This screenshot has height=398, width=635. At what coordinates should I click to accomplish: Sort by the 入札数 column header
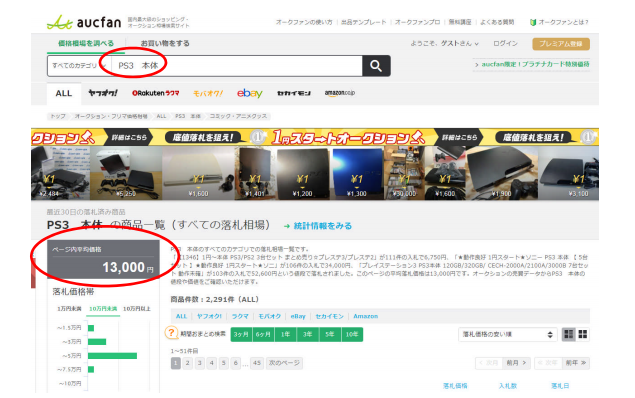tap(508, 386)
